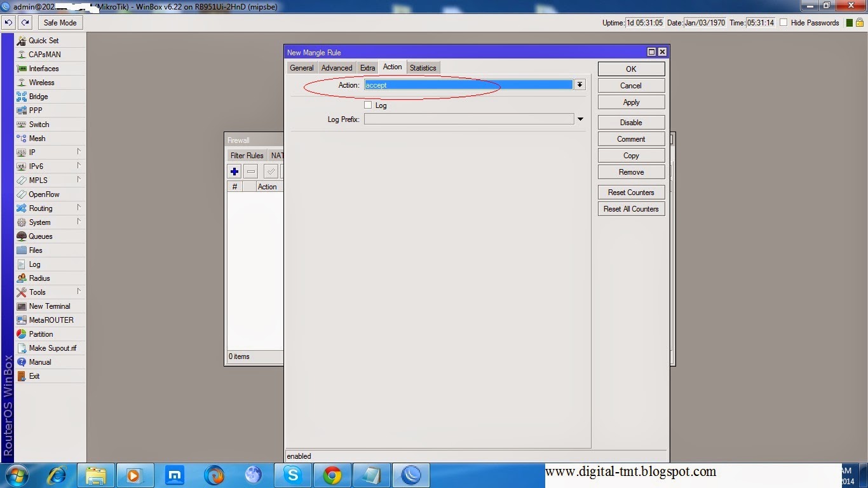
Task: Enable the Log checkbox
Action: [368, 105]
